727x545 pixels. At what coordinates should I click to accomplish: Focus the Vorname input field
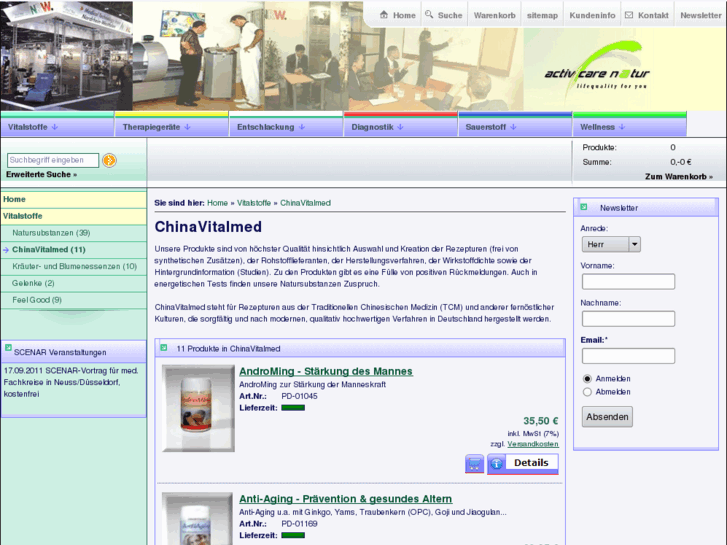point(628,282)
